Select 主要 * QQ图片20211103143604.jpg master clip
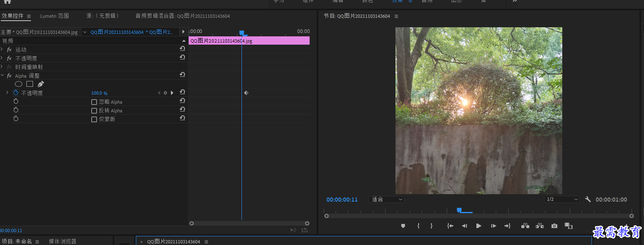This screenshot has height=245, width=644. tap(39, 32)
